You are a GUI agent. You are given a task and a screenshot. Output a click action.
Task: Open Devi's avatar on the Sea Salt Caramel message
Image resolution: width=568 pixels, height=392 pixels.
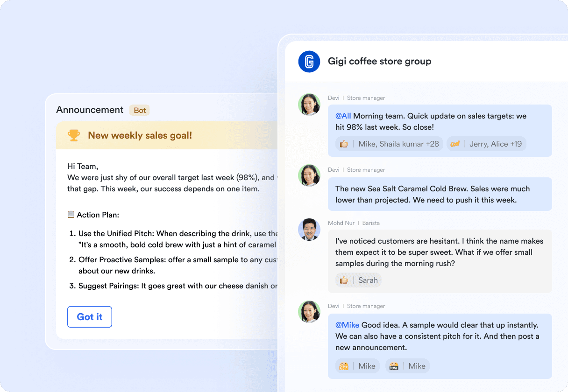coord(309,175)
